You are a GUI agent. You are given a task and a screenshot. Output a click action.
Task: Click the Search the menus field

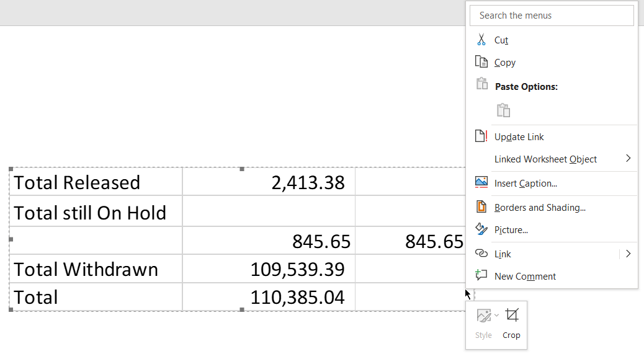point(552,16)
